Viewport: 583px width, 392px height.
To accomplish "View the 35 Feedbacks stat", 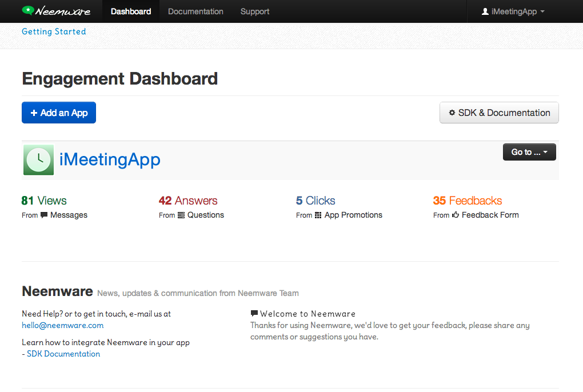I will coord(468,201).
